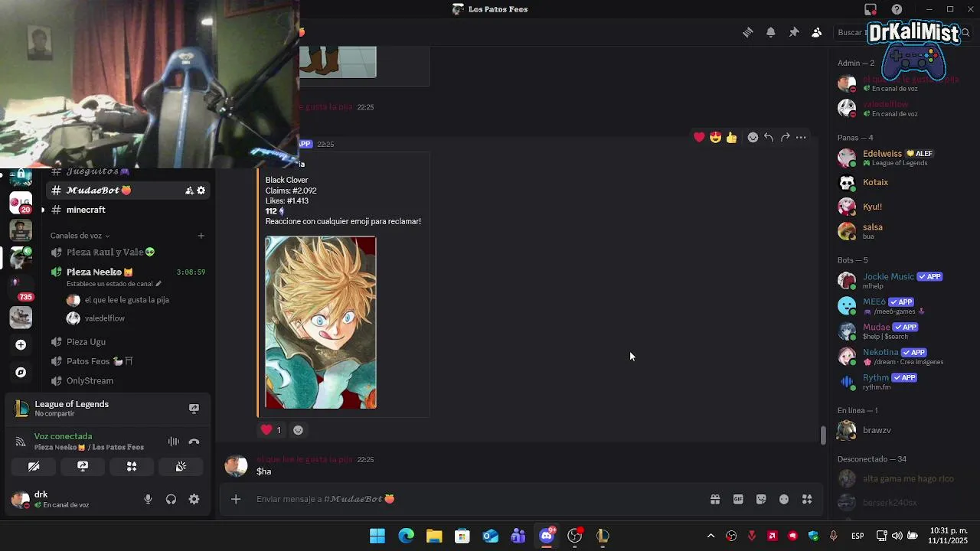Viewport: 980px width, 551px height.
Task: Open File Explorer from taskbar
Action: [x=434, y=536]
